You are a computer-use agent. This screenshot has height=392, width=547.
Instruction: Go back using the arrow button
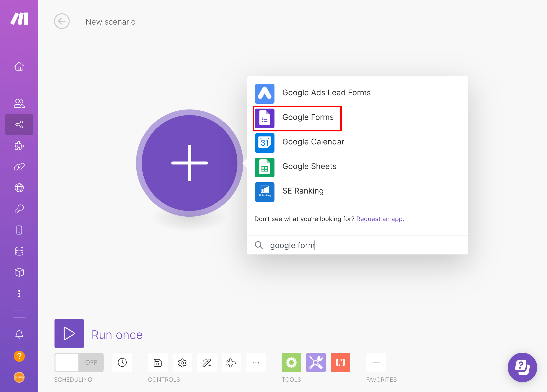(62, 21)
